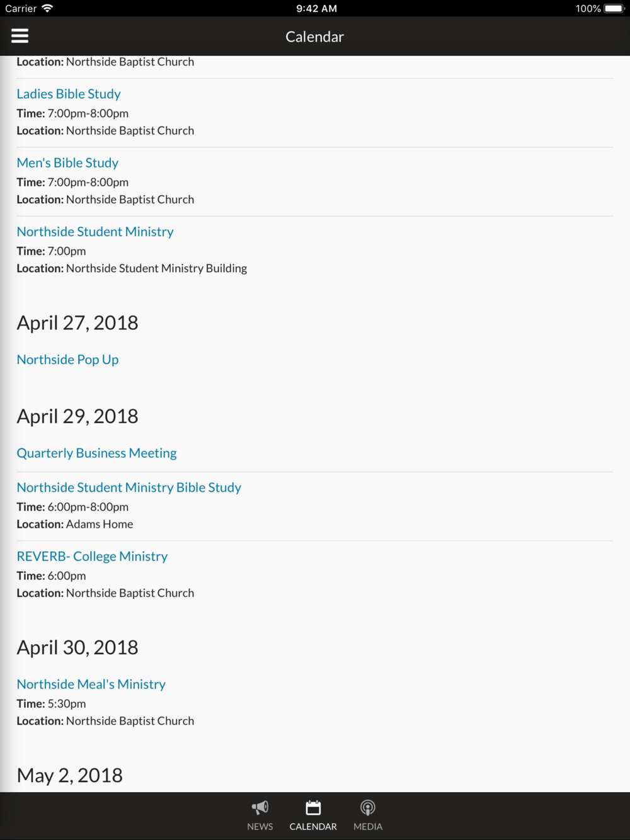Open the Men's Bible Study event

coord(67,162)
